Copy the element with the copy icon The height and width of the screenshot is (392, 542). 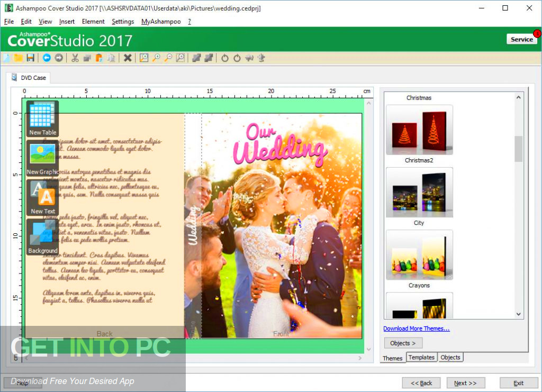(87, 58)
